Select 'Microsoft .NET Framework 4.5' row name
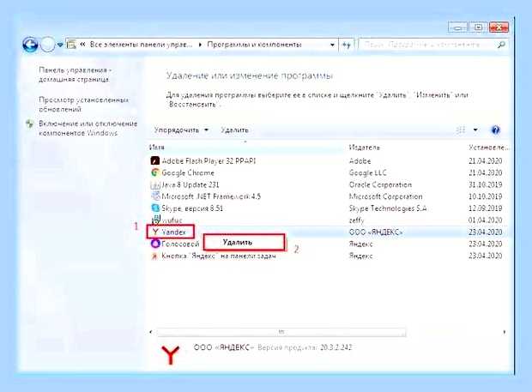532x392 pixels. click(x=211, y=196)
